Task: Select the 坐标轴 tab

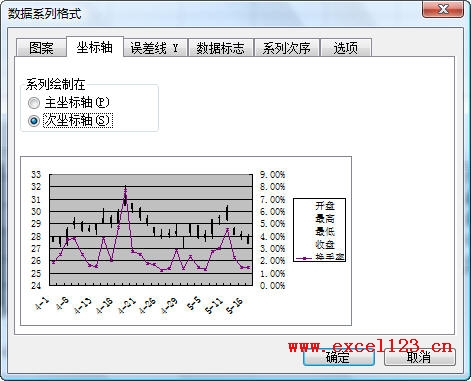Action: [95, 47]
